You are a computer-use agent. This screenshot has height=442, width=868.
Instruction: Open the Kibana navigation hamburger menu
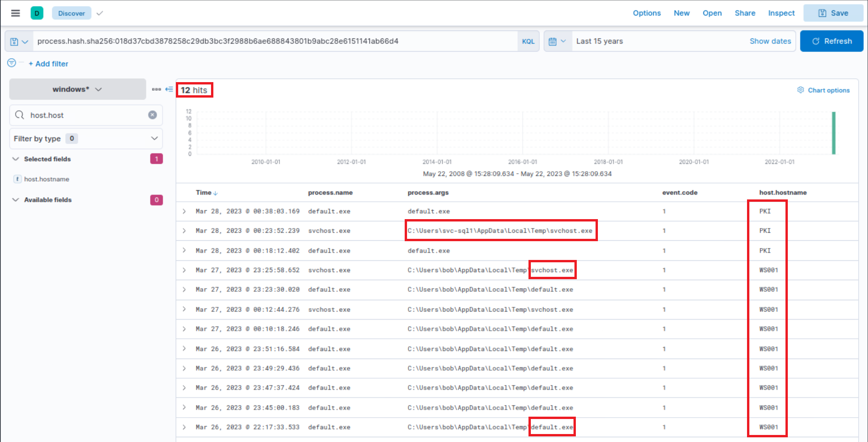pyautogui.click(x=15, y=13)
